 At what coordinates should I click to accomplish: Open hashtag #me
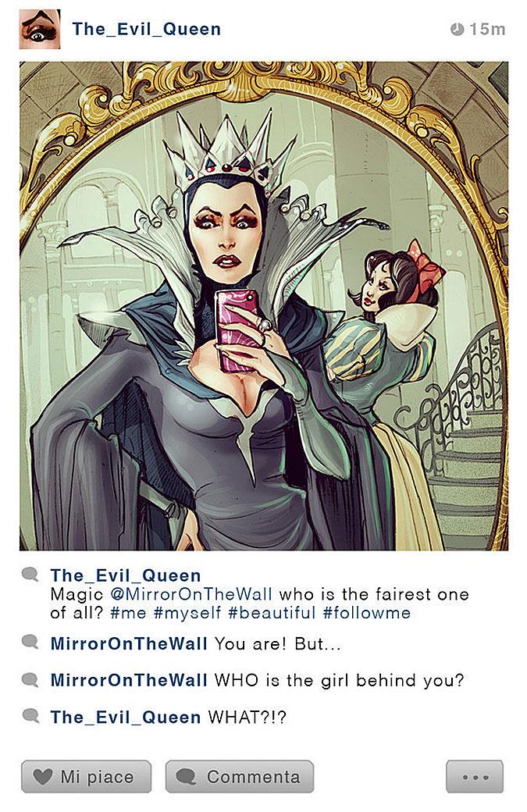coord(128,613)
